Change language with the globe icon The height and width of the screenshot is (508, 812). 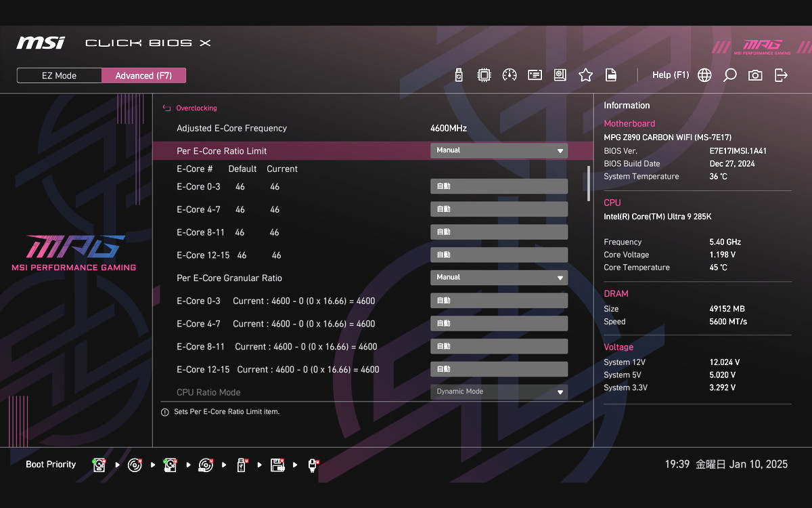pos(704,75)
